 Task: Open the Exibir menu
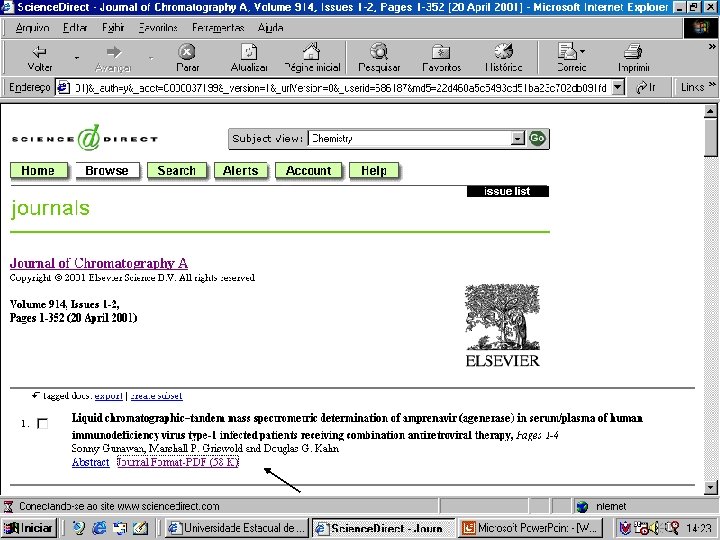tap(113, 28)
